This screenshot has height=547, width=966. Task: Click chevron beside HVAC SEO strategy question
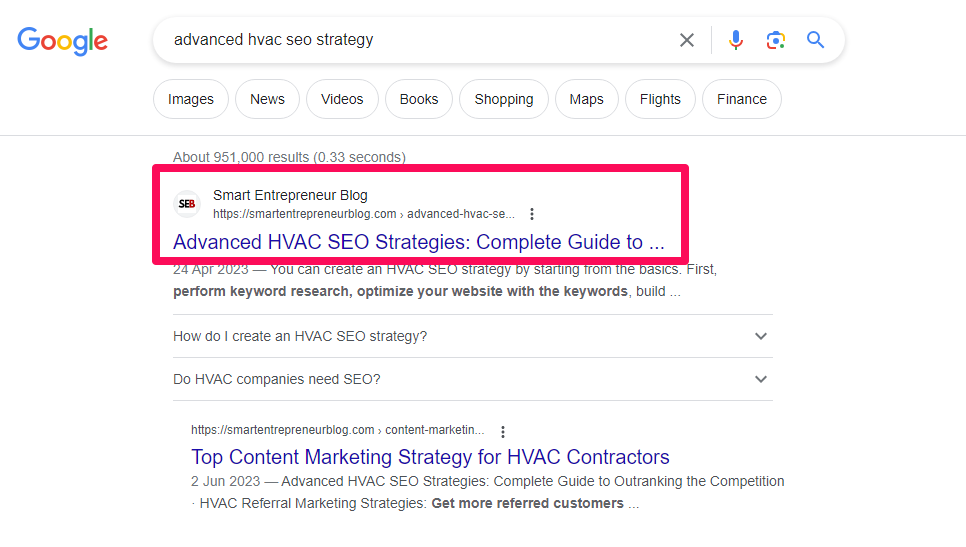point(761,336)
